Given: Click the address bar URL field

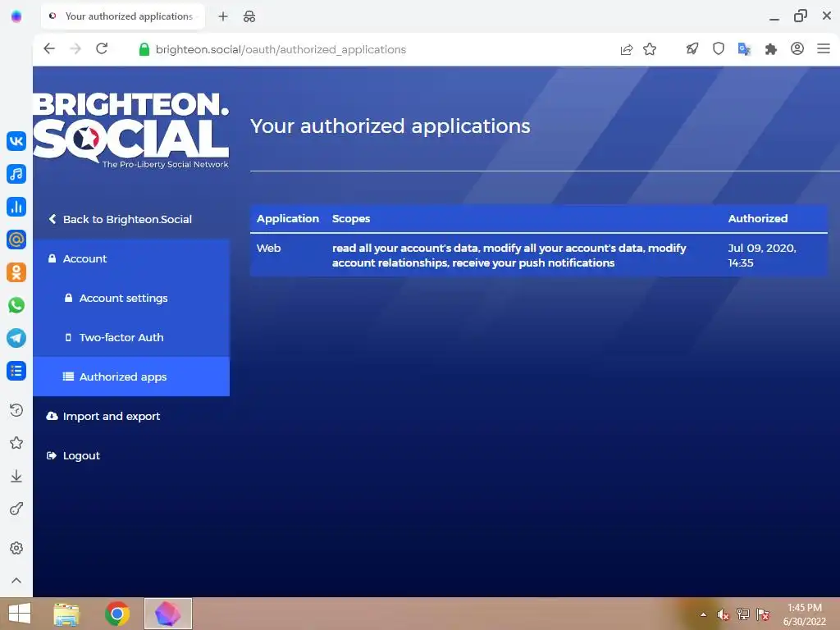Looking at the screenshot, I should tap(281, 49).
